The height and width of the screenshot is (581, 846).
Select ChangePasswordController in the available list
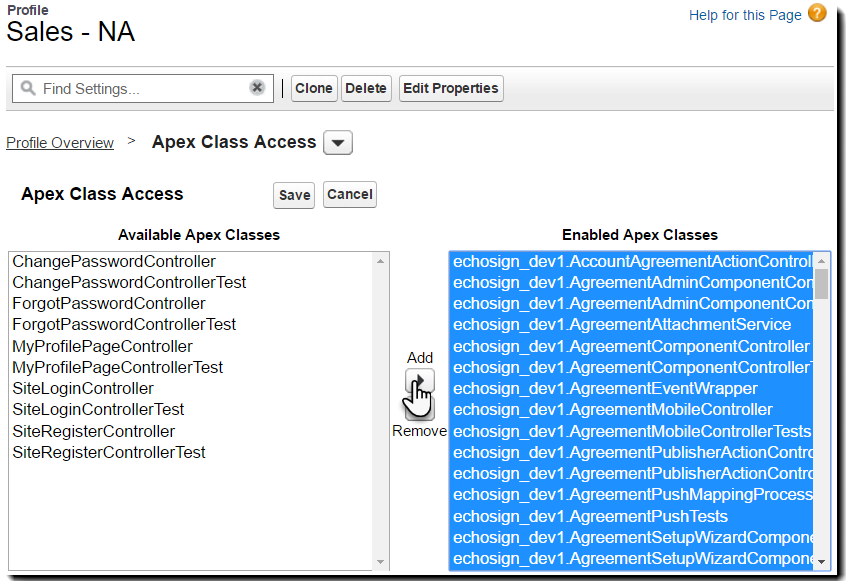(x=114, y=261)
